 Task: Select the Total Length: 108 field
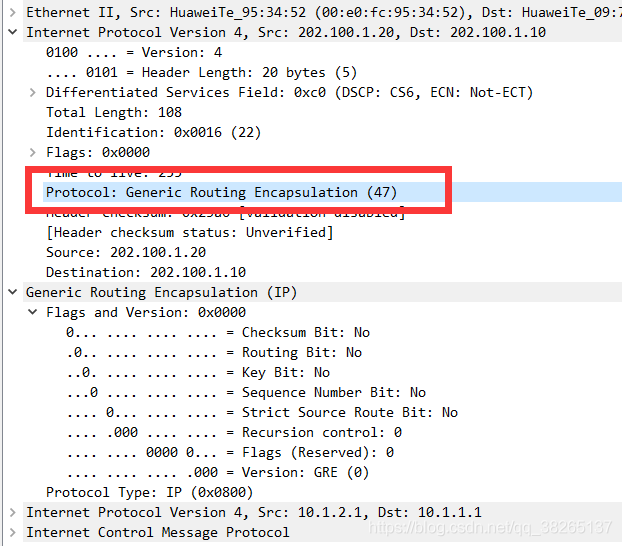coord(114,112)
